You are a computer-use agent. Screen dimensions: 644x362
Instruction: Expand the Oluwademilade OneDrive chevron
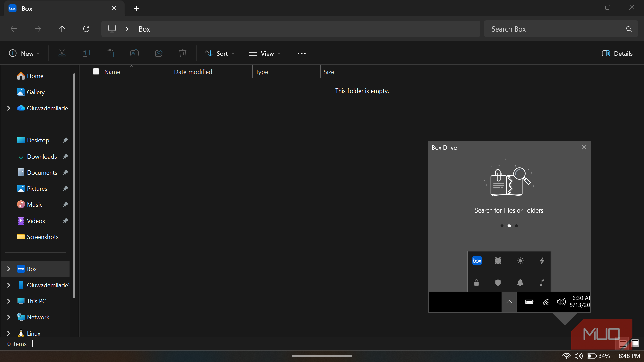coord(9,108)
